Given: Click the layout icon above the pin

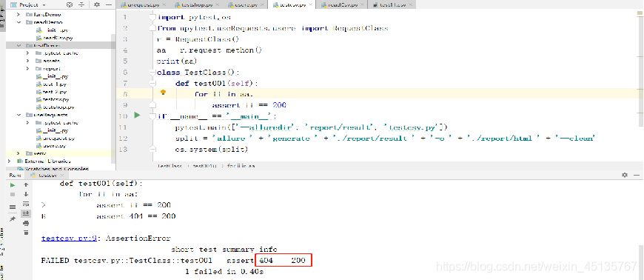Looking at the screenshot, I should point(13,207).
